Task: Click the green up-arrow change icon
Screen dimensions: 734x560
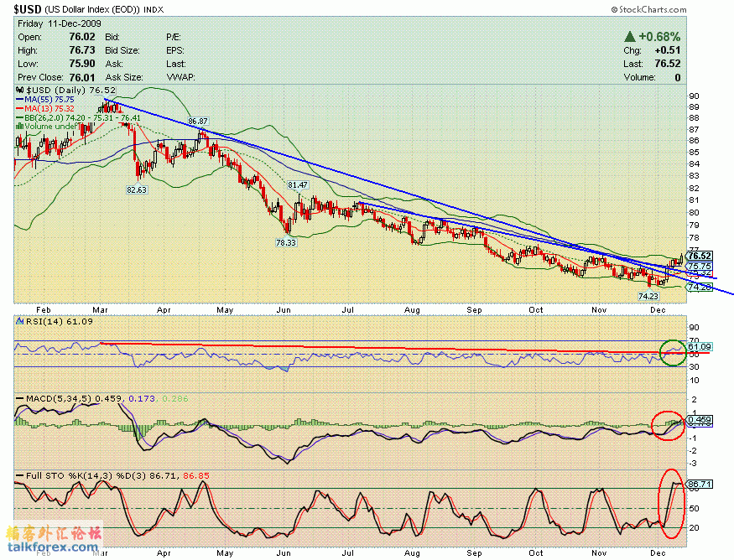Action: [630, 37]
